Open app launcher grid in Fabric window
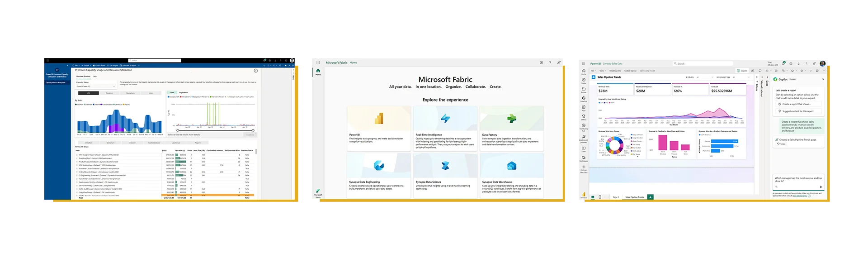The image size is (868, 259). (x=318, y=62)
